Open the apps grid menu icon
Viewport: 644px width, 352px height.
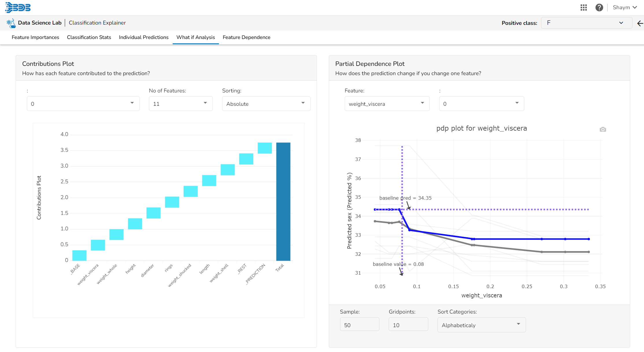click(584, 8)
